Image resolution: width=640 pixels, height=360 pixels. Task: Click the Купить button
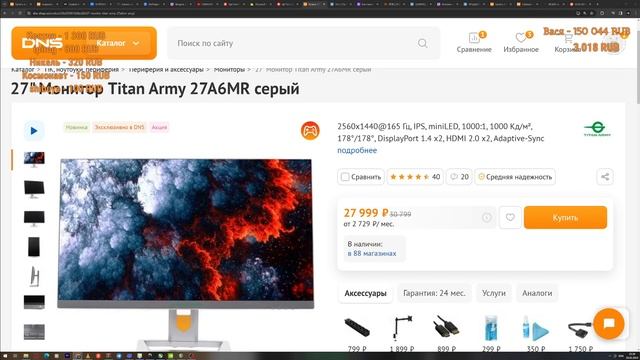click(565, 218)
